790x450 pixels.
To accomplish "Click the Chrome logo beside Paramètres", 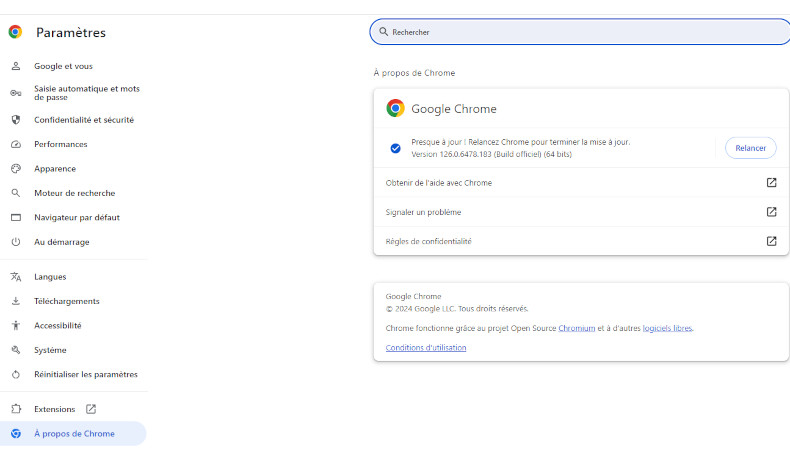I will (x=15, y=32).
